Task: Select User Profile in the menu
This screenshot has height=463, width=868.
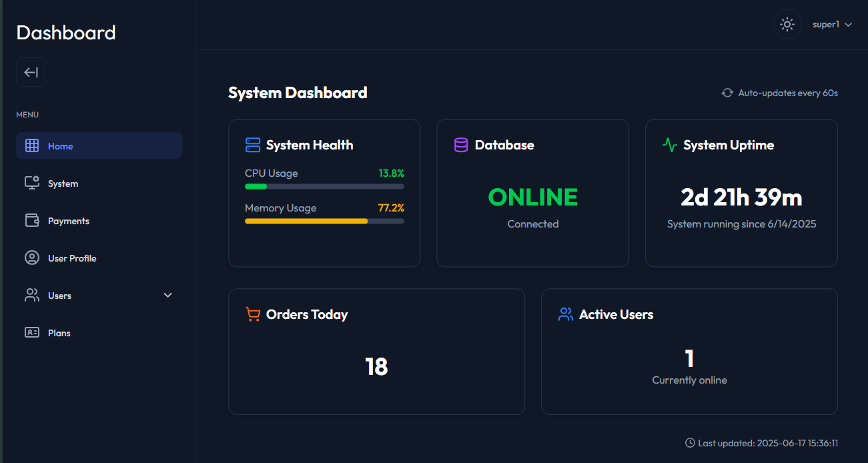Action: pos(72,258)
